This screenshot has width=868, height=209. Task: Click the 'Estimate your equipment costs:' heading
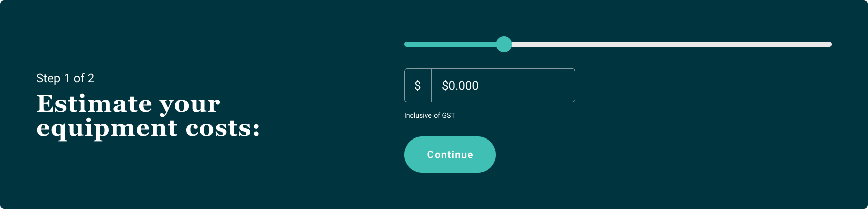[148, 116]
